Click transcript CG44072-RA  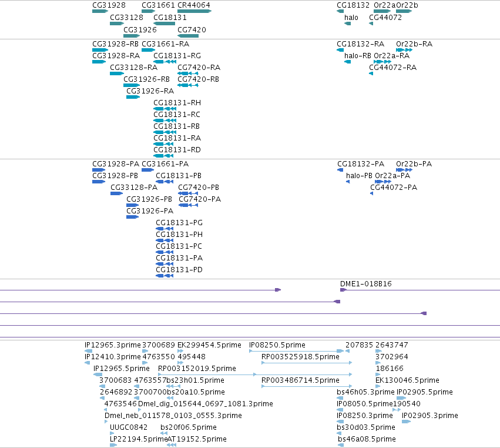click(393, 68)
